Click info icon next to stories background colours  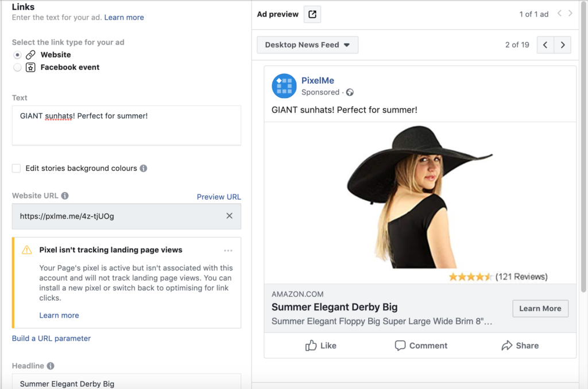point(144,169)
